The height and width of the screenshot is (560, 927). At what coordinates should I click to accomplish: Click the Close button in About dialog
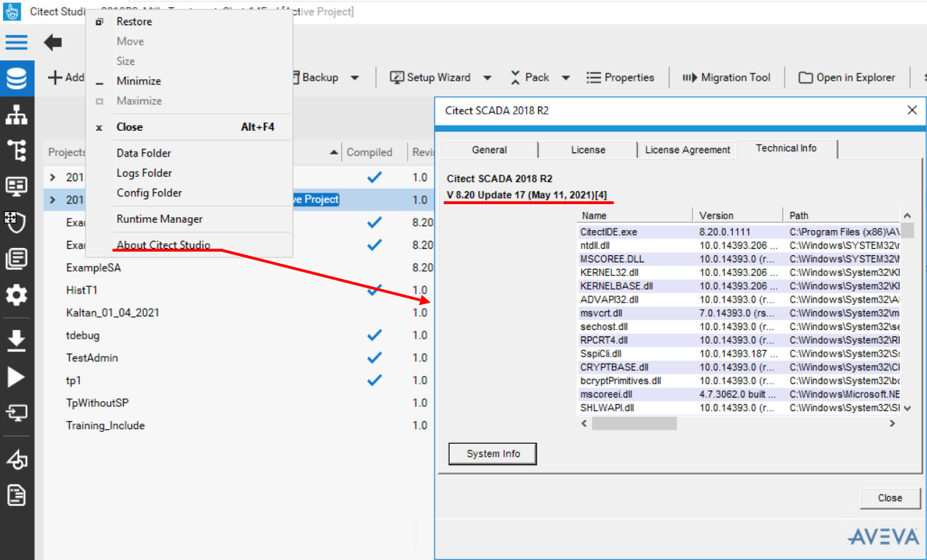pyautogui.click(x=890, y=498)
